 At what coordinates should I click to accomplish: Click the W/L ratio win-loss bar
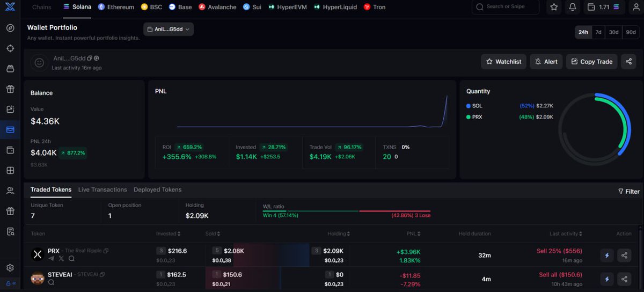(x=347, y=211)
